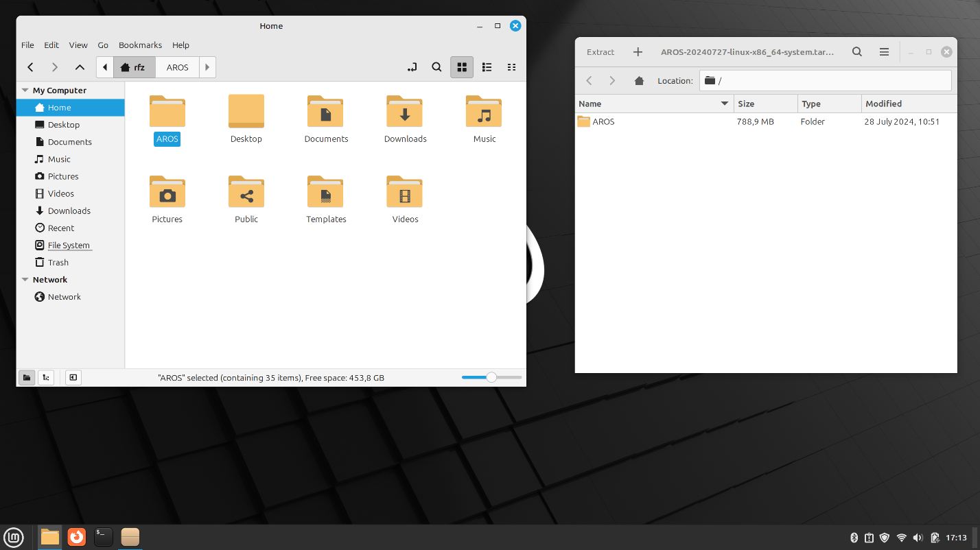Screen dimensions: 980x550
Task: Open the Bookmarks menu
Action: click(140, 45)
